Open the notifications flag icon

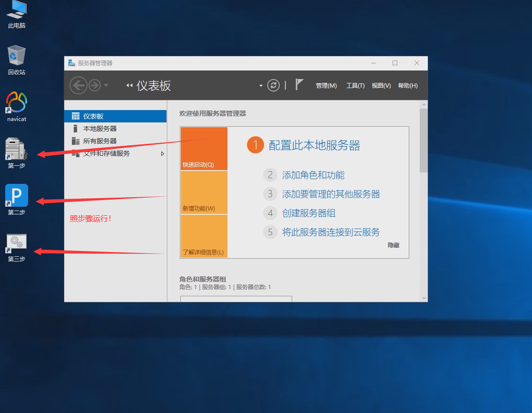[299, 85]
